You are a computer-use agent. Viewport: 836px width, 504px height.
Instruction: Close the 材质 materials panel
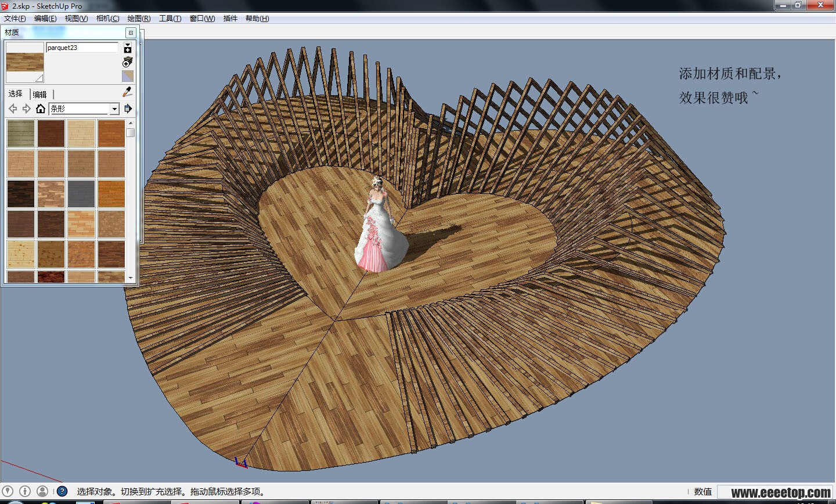click(x=131, y=33)
